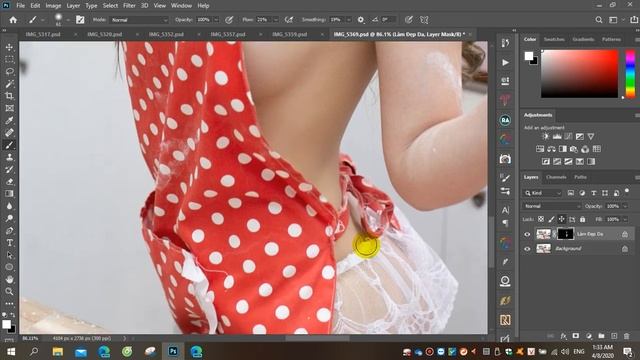The width and height of the screenshot is (640, 360).
Task: Select the Move tool
Action: (9, 47)
